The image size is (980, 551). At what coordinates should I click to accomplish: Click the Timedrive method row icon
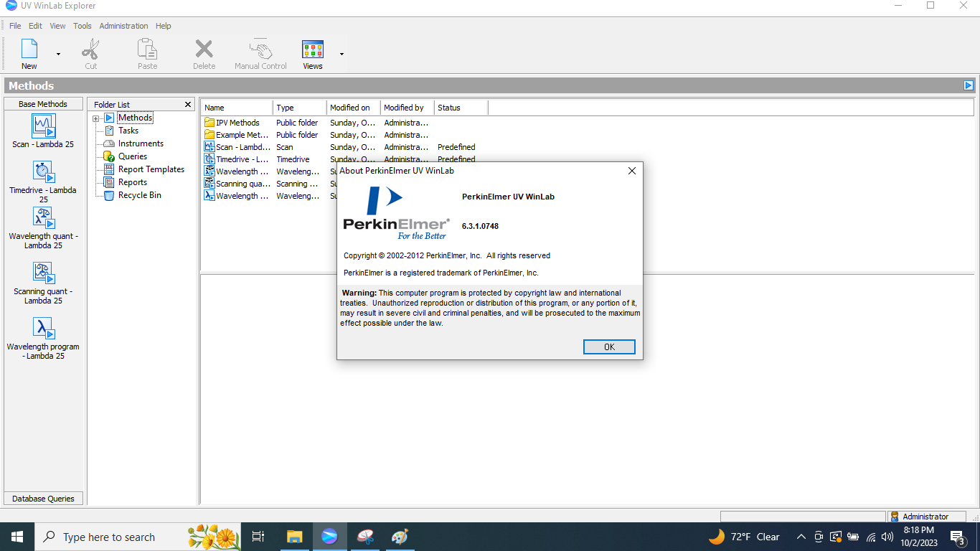pyautogui.click(x=209, y=159)
